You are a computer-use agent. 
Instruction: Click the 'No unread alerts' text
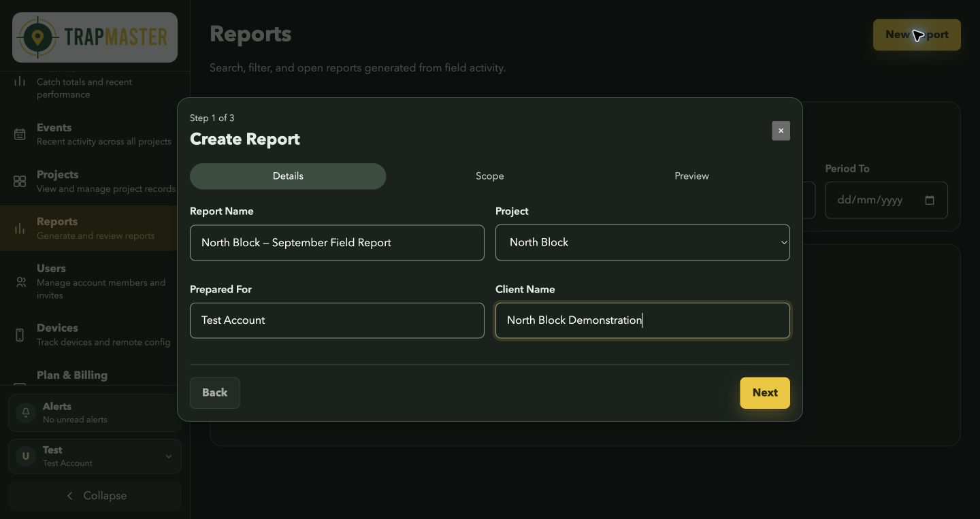pyautogui.click(x=75, y=420)
